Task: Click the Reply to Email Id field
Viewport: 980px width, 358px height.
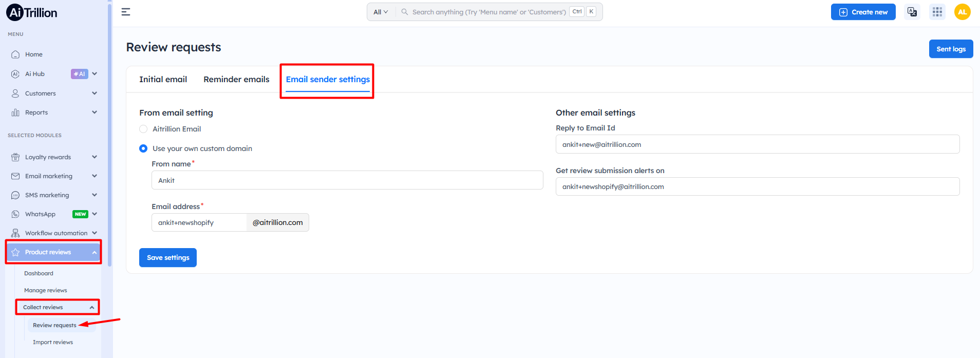Action: pyautogui.click(x=757, y=144)
